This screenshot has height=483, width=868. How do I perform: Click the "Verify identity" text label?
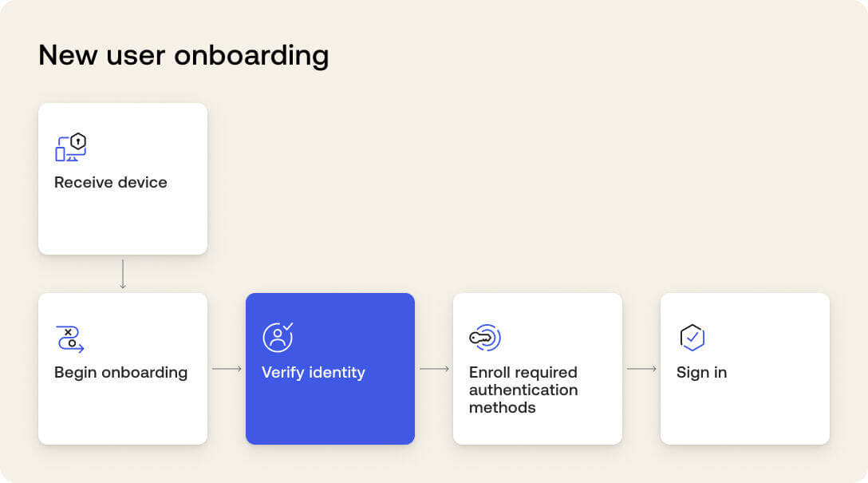314,372
